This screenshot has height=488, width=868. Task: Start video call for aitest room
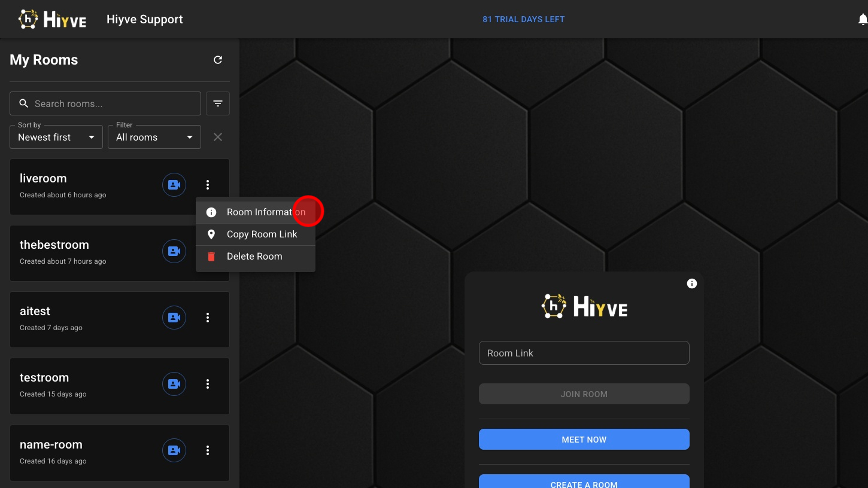pyautogui.click(x=174, y=318)
